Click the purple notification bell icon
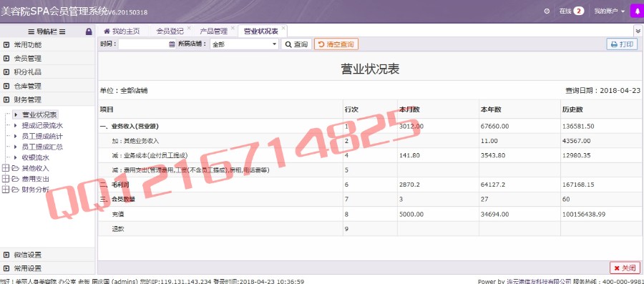Image resolution: width=644 pixels, height=284 pixels. [637, 11]
